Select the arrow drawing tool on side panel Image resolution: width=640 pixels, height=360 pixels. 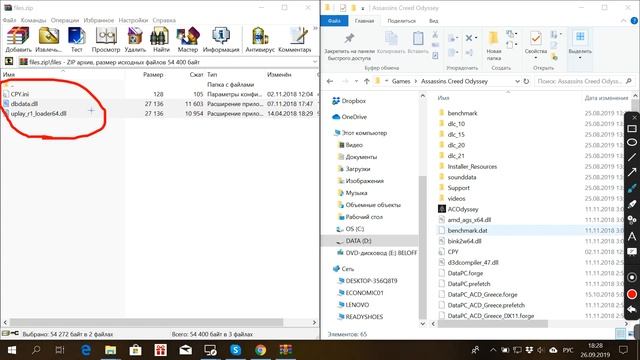coord(632,172)
